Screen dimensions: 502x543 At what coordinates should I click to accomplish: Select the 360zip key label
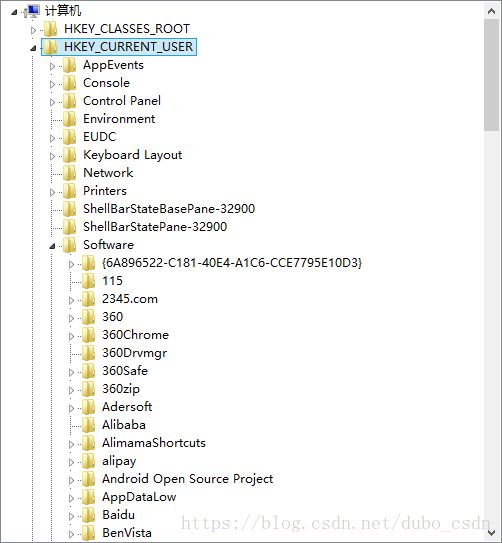click(x=121, y=389)
